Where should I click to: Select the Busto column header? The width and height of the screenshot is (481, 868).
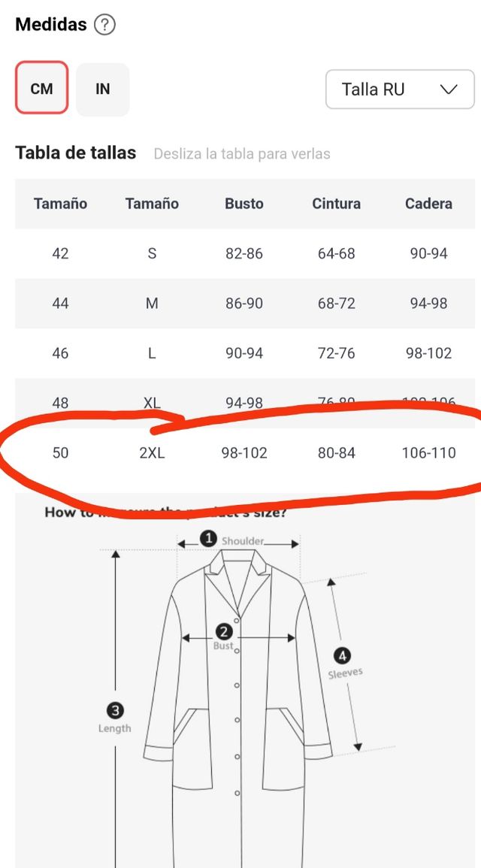tap(244, 204)
